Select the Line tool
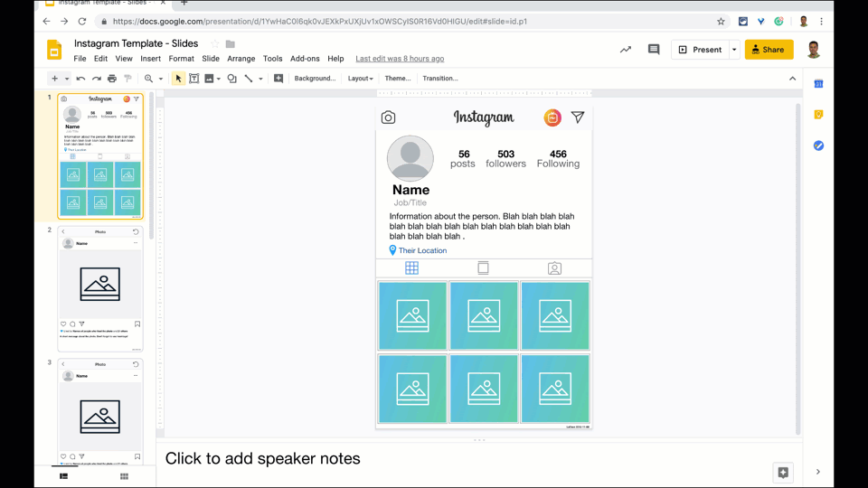 [249, 79]
